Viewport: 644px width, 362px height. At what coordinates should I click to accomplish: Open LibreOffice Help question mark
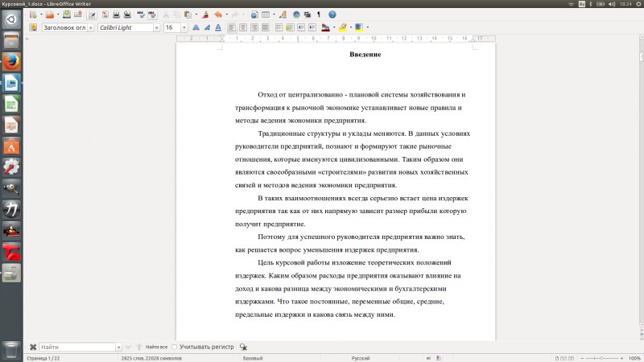click(332, 14)
